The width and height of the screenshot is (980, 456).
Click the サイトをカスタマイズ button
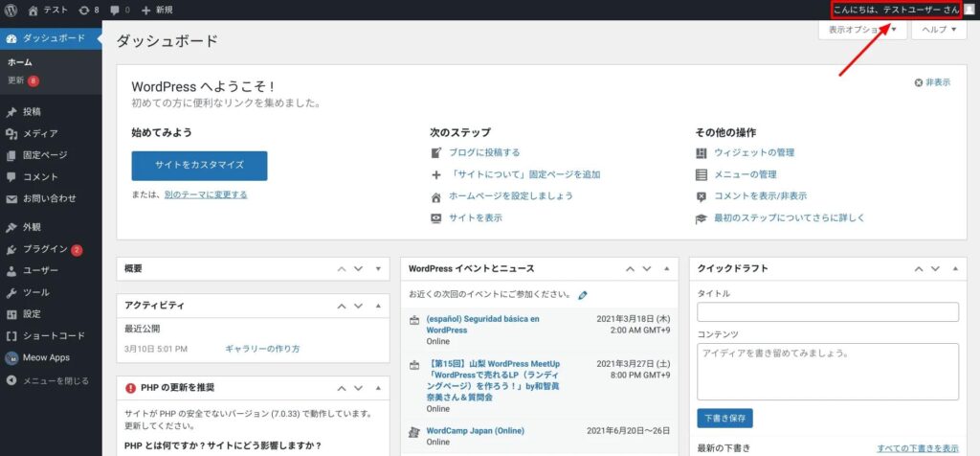[199, 165]
